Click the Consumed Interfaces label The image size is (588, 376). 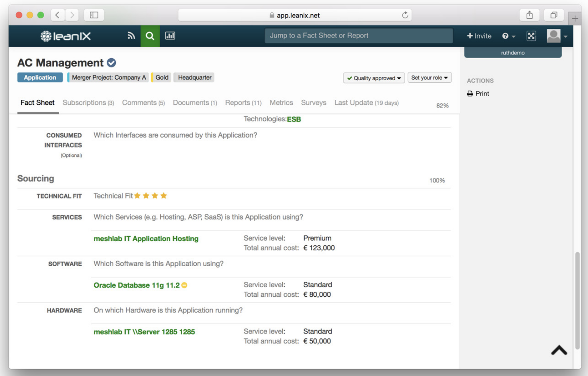coord(63,140)
